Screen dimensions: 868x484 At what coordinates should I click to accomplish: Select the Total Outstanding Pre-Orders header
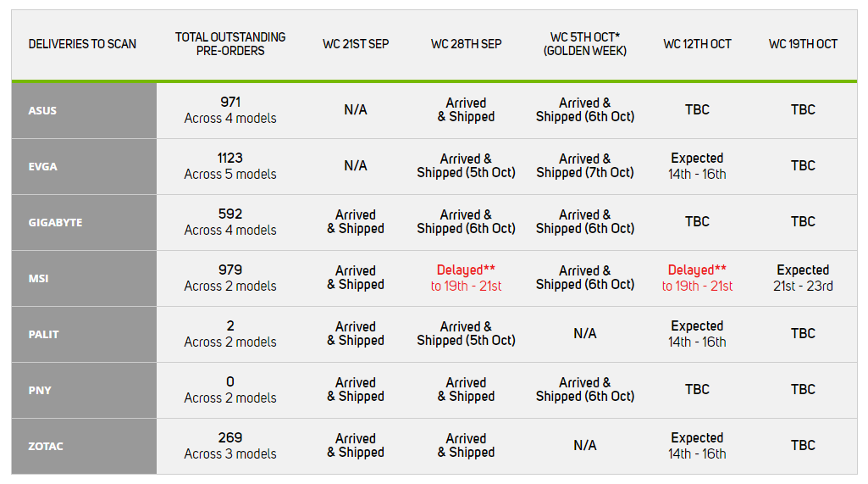point(230,44)
